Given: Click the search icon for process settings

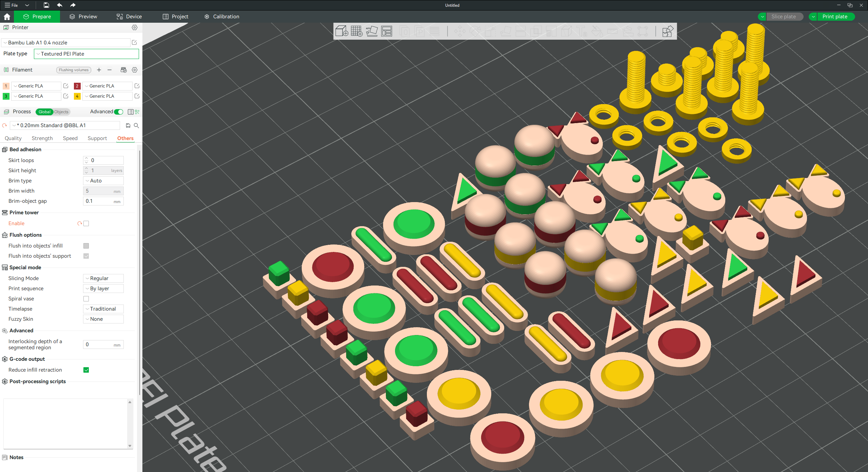Looking at the screenshot, I should coord(136,125).
